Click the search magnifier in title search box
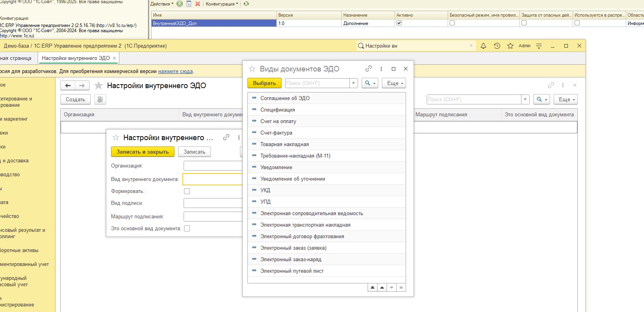This screenshot has width=644, height=312. tap(361, 46)
